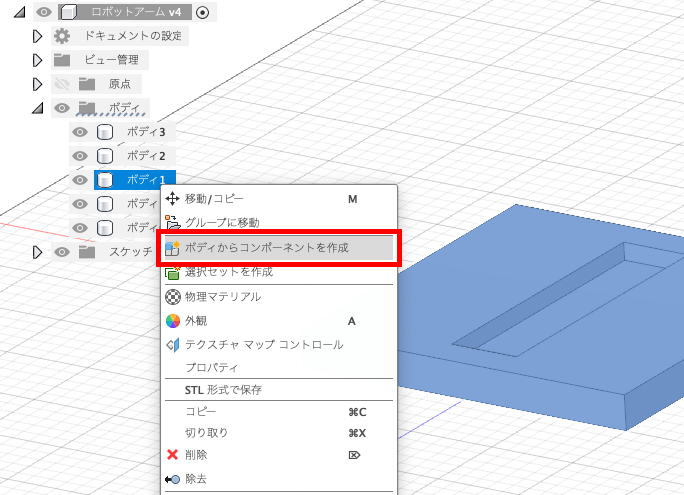
Task: Hide ボディ1 with its eye icon
Action: click(80, 180)
